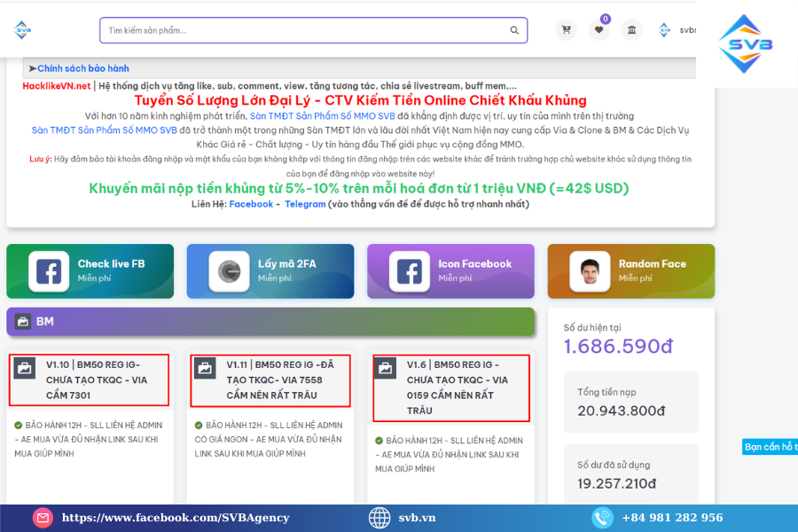Click the user avatar icon beside svbs

665,30
